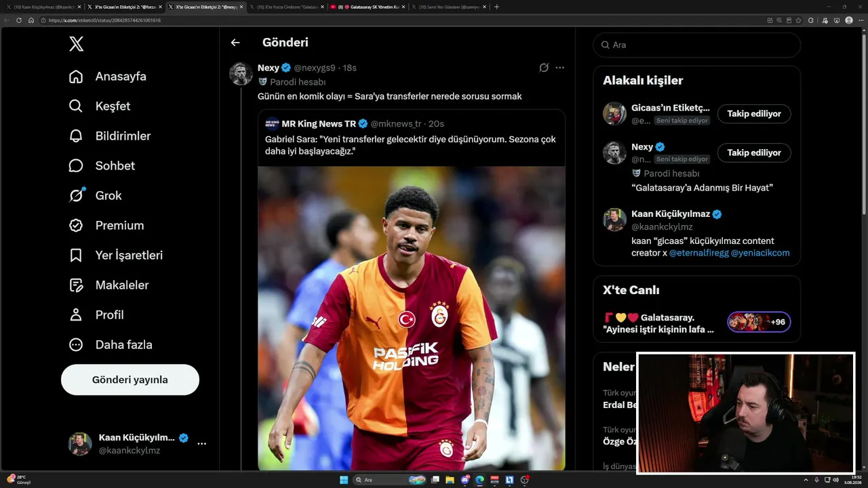Click the back arrow beside Gönderi
This screenshot has width=868, height=488.
[x=235, y=43]
